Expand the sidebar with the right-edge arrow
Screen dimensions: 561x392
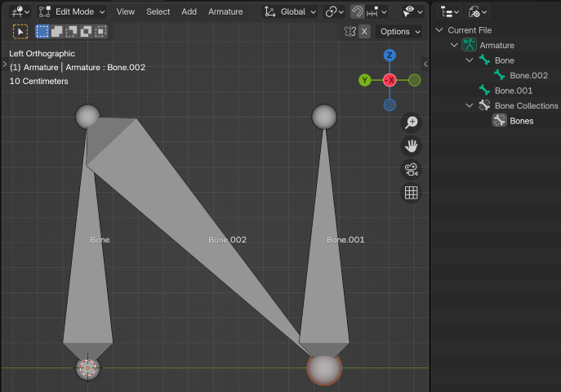click(425, 65)
